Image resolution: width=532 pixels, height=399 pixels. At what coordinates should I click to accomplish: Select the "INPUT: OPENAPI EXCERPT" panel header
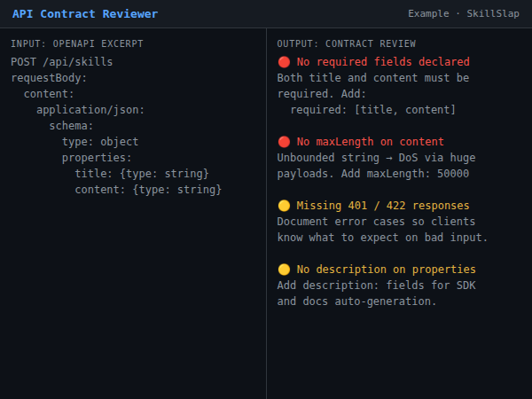coord(76,43)
